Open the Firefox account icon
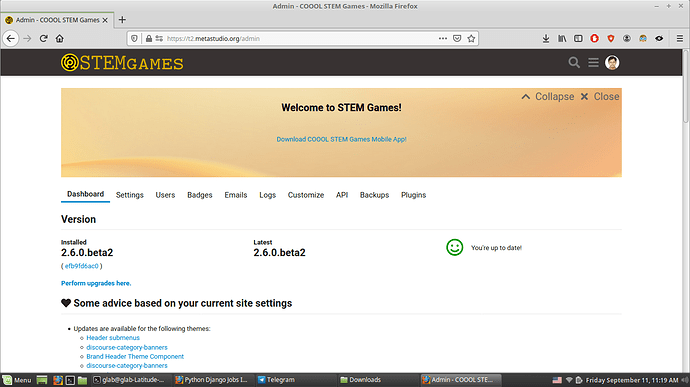The height and width of the screenshot is (387, 690). (x=627, y=39)
